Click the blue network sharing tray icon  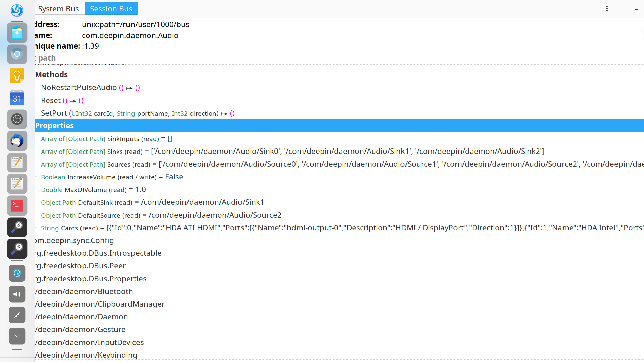17,273
